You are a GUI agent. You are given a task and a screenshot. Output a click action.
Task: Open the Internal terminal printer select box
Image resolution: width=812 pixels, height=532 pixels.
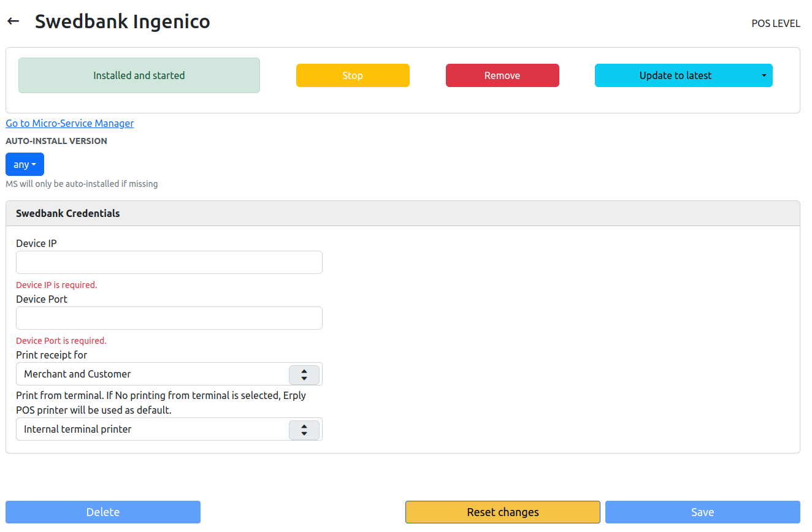pyautogui.click(x=169, y=429)
